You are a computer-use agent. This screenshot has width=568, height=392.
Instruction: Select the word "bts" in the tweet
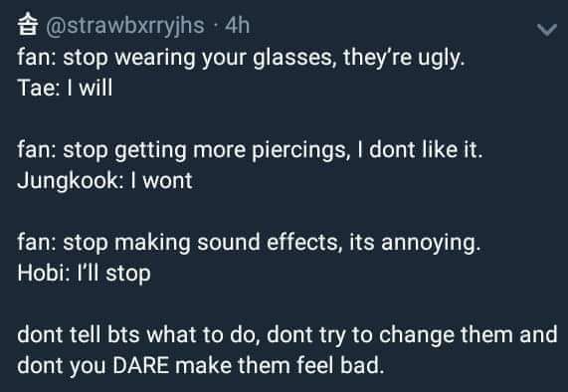click(123, 334)
